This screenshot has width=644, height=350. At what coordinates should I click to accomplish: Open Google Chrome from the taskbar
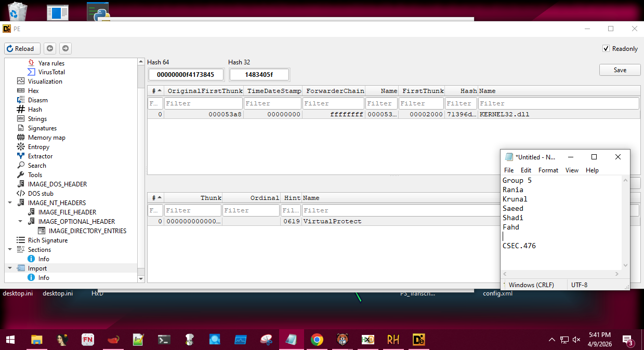click(317, 340)
